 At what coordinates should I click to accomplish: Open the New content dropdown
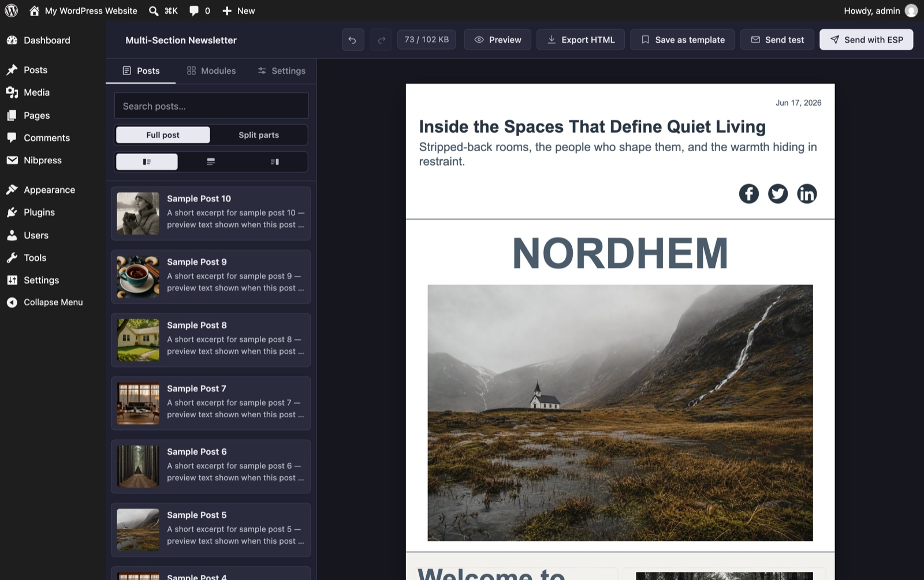(239, 10)
